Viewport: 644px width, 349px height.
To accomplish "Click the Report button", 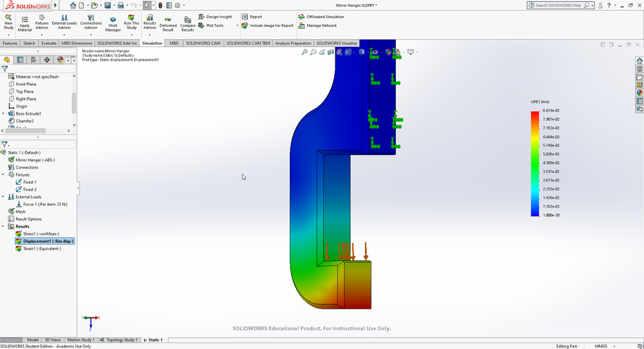I will [252, 17].
